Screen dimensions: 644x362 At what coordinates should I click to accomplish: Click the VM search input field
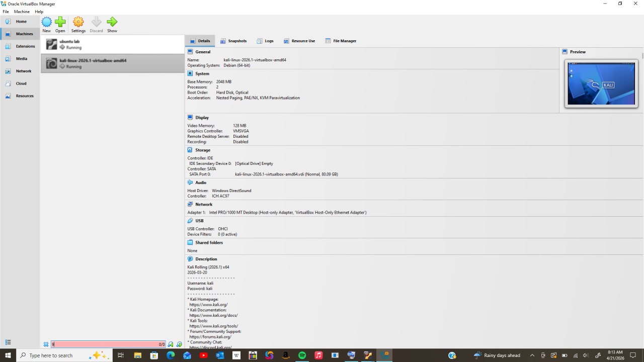108,344
